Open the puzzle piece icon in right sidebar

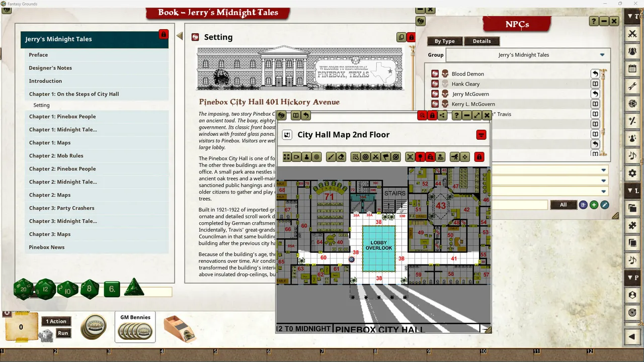632,226
